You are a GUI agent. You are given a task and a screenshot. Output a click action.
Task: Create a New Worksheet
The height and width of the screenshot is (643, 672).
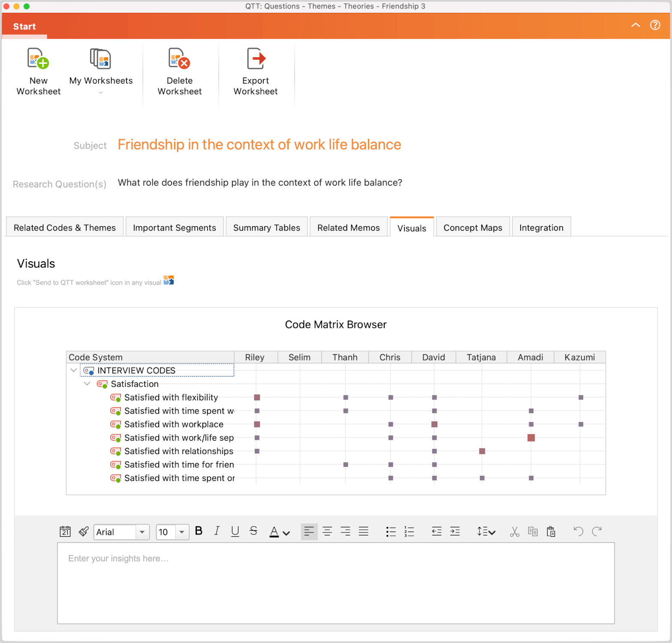(x=38, y=72)
